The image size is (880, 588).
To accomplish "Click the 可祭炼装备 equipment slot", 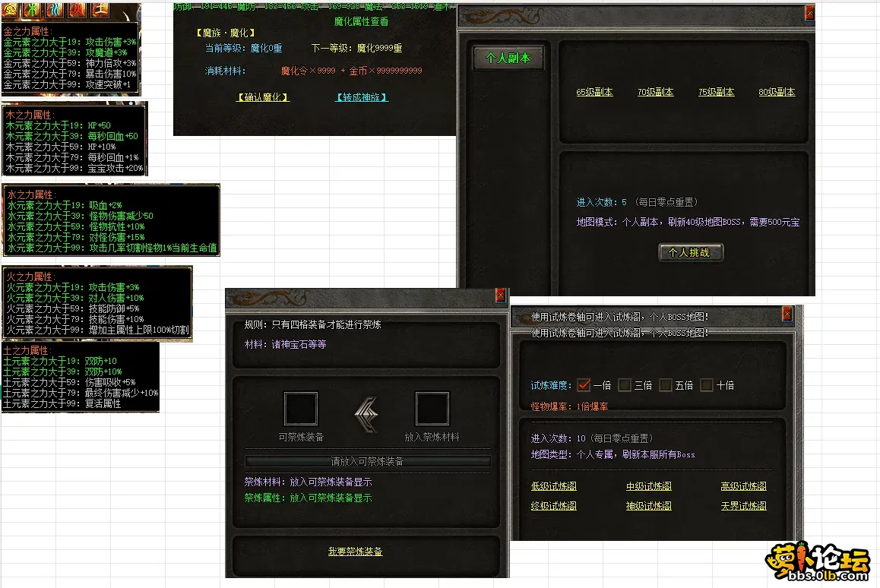I will tap(301, 409).
